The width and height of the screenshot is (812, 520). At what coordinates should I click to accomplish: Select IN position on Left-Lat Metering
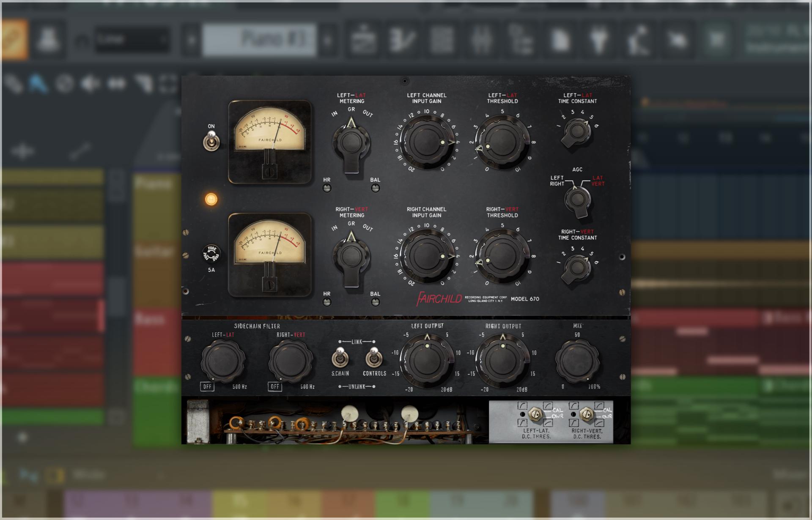coord(335,114)
